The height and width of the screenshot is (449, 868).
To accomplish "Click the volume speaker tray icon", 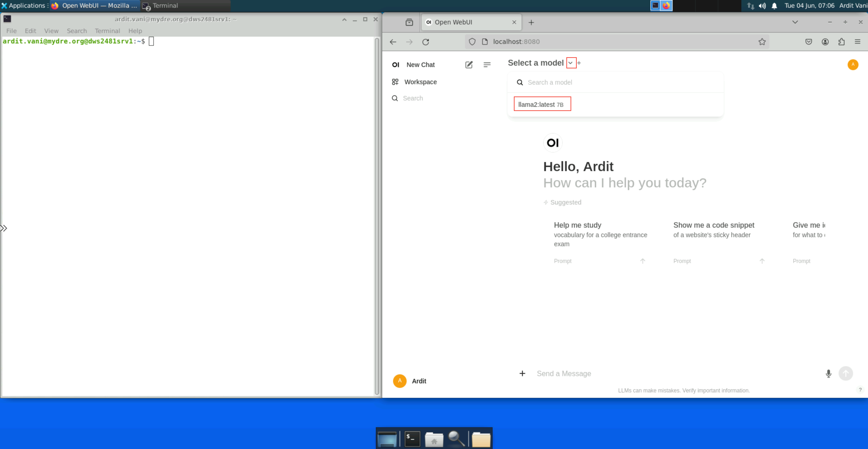I will coord(762,5).
